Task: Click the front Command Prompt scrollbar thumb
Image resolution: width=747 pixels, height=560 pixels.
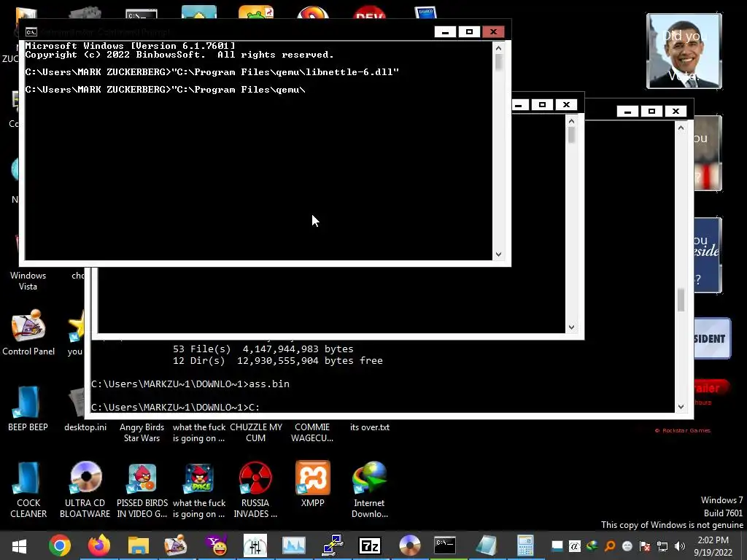Action: click(498, 63)
